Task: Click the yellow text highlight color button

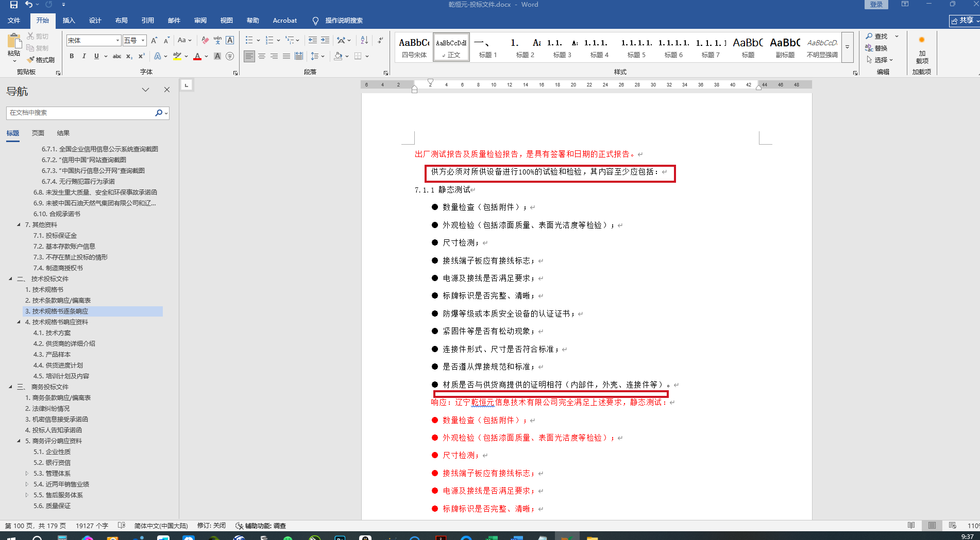Action: 177,56
